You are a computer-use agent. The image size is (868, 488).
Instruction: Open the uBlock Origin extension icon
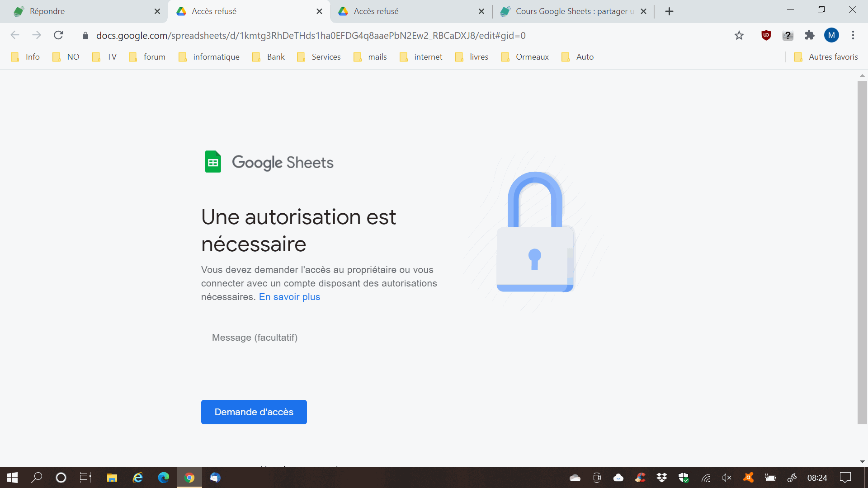tap(766, 35)
